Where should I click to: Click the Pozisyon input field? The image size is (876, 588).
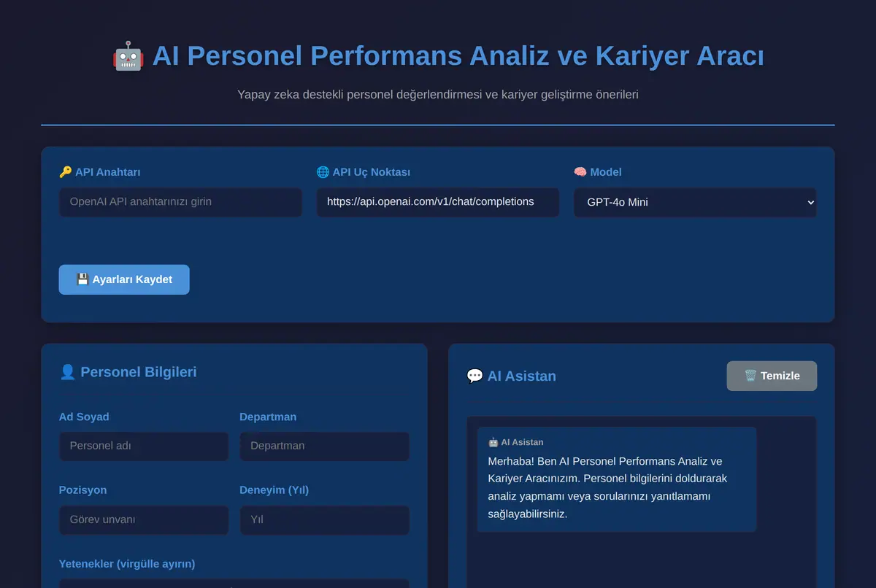coord(144,520)
